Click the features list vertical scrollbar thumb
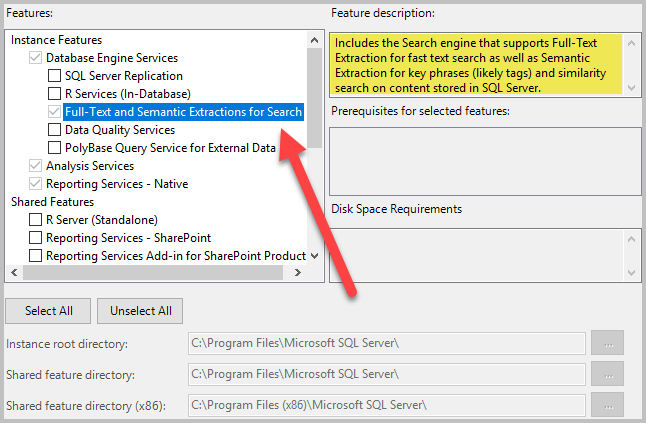The image size is (646, 423). (x=314, y=98)
